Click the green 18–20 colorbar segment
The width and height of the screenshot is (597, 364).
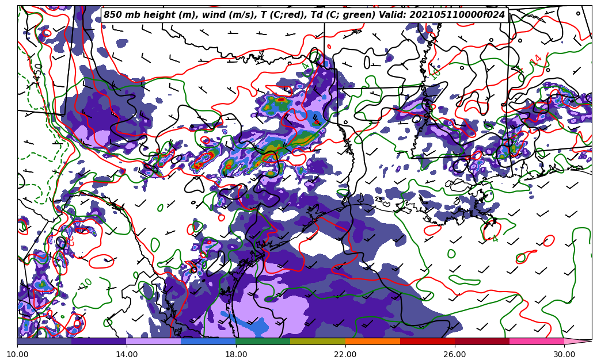pos(263,341)
